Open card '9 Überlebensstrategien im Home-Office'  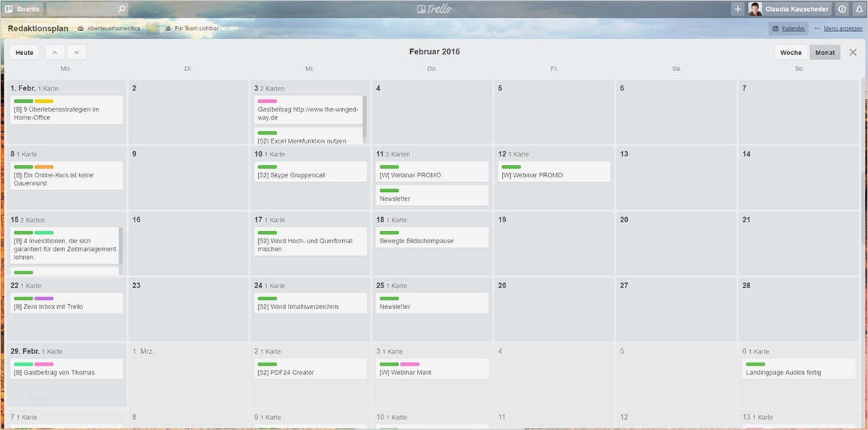(67, 110)
